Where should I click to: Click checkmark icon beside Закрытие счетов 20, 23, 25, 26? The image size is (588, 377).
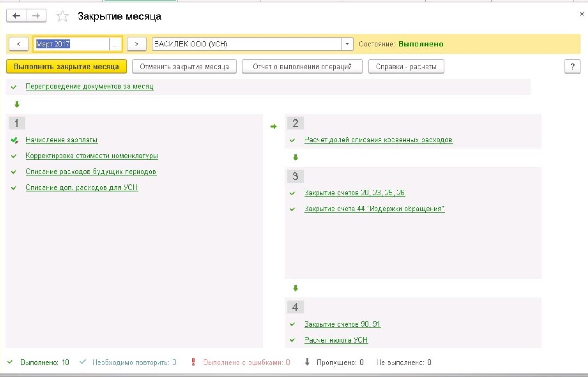click(292, 194)
